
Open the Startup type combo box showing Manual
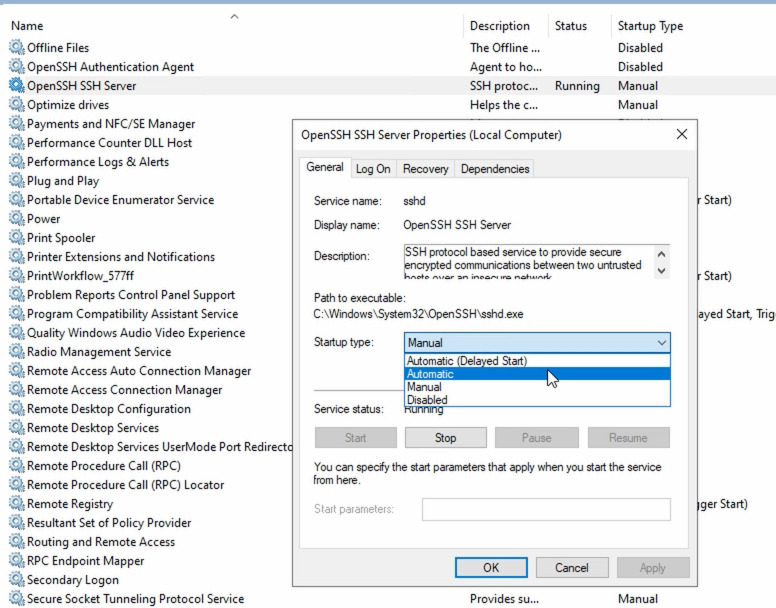point(537,342)
